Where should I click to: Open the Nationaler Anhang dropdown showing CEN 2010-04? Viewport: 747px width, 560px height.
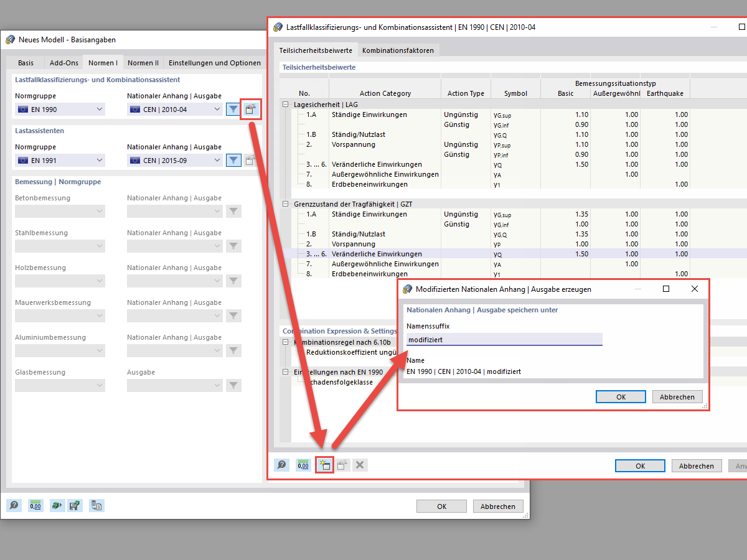pyautogui.click(x=174, y=109)
